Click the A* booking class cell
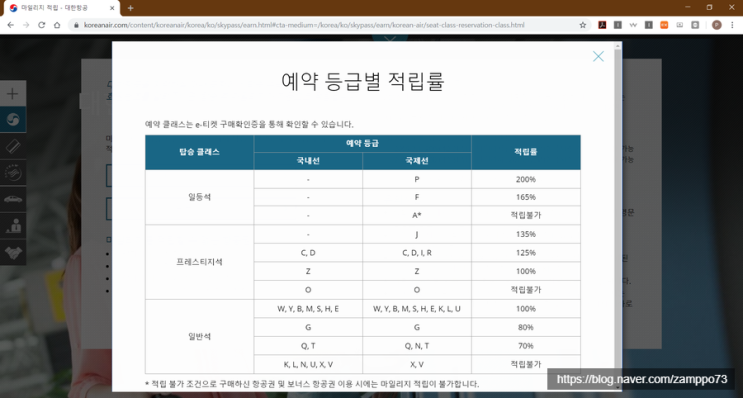 417,215
